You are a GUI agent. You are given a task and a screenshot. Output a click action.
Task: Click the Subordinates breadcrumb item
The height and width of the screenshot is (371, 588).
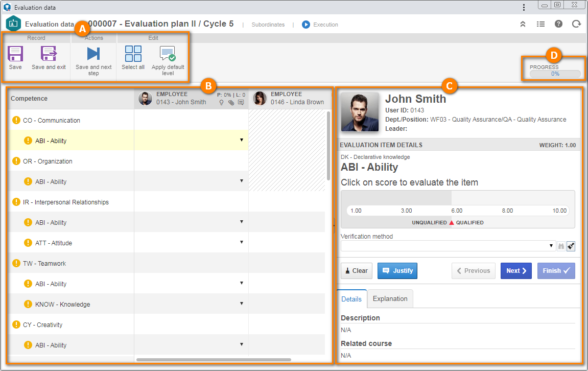(268, 25)
